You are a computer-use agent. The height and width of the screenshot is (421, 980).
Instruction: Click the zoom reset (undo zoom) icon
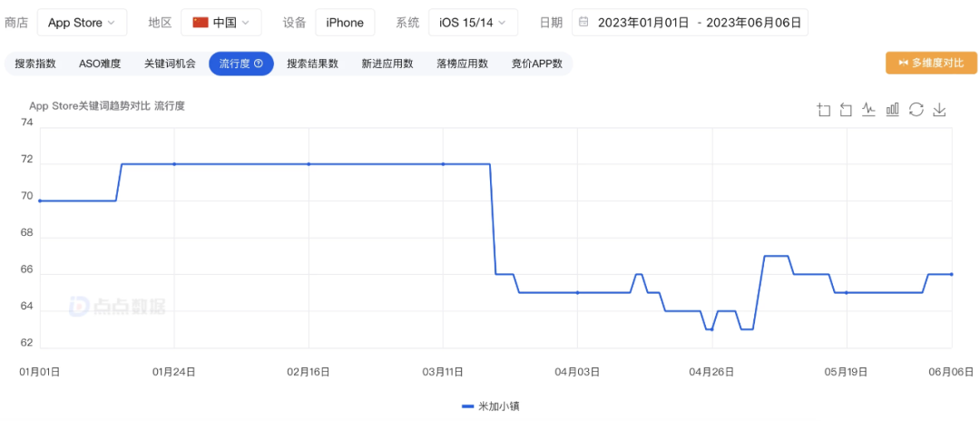pyautogui.click(x=846, y=110)
